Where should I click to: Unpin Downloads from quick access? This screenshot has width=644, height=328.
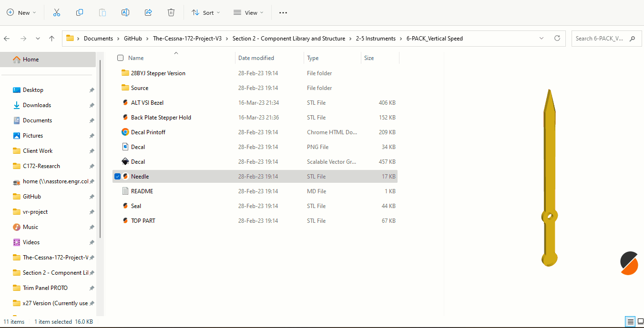point(92,105)
